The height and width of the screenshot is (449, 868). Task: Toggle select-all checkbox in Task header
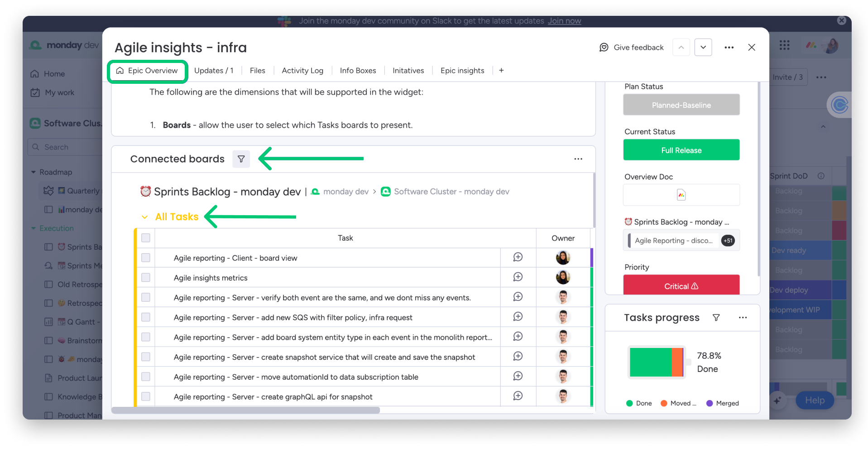[x=146, y=238]
